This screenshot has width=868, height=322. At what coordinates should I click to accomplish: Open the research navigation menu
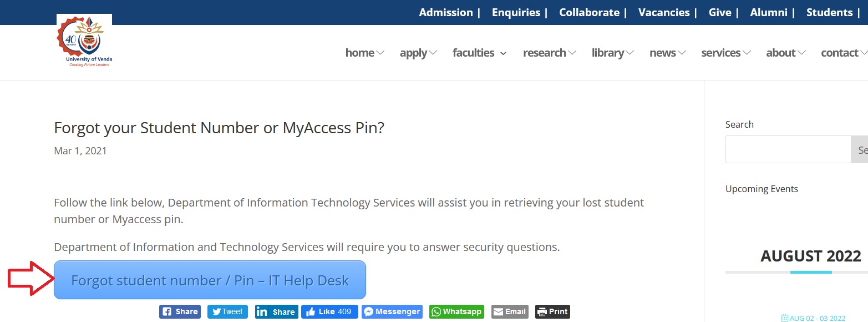pyautogui.click(x=549, y=53)
